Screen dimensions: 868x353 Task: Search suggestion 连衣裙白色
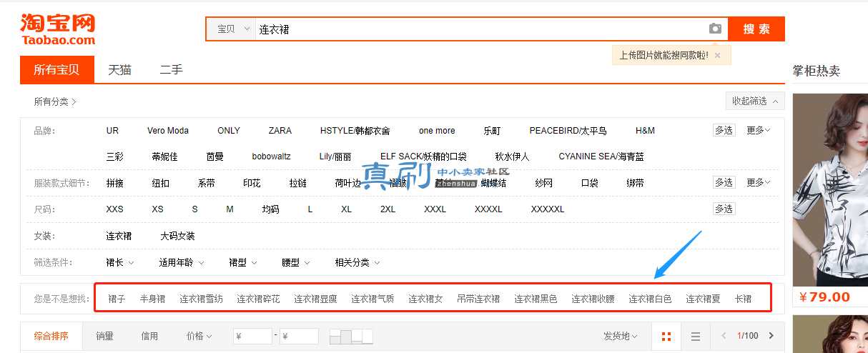(x=650, y=299)
